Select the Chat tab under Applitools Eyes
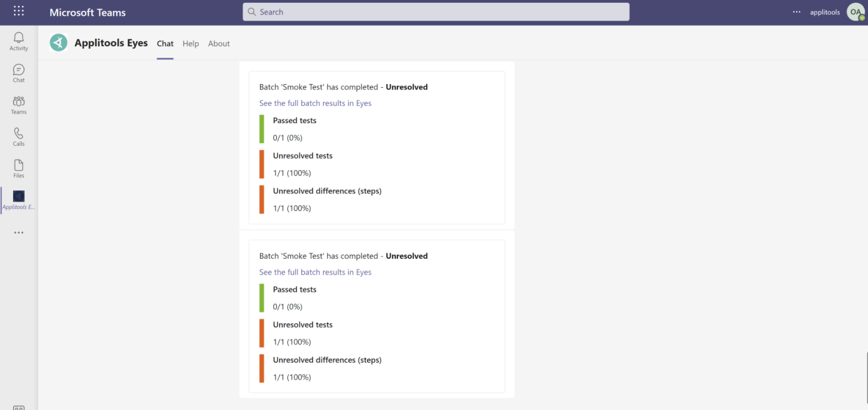868x410 pixels. click(165, 44)
